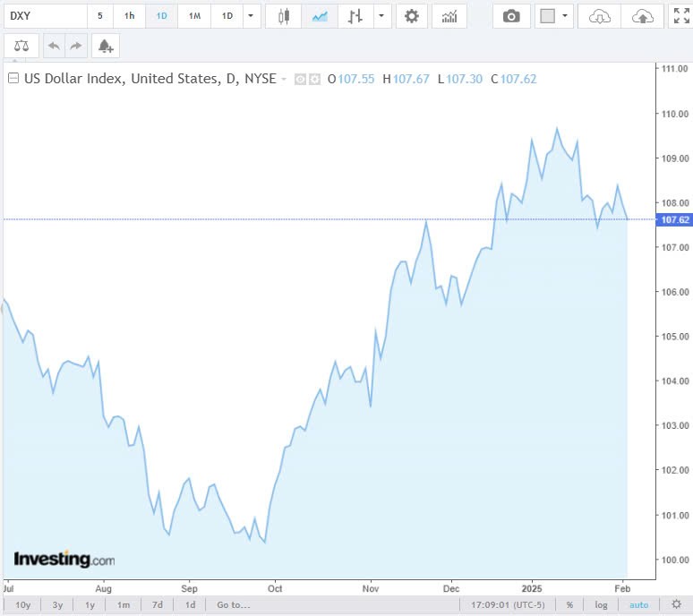Click the Go to... button
Image resolution: width=693 pixels, height=616 pixels.
click(x=233, y=604)
